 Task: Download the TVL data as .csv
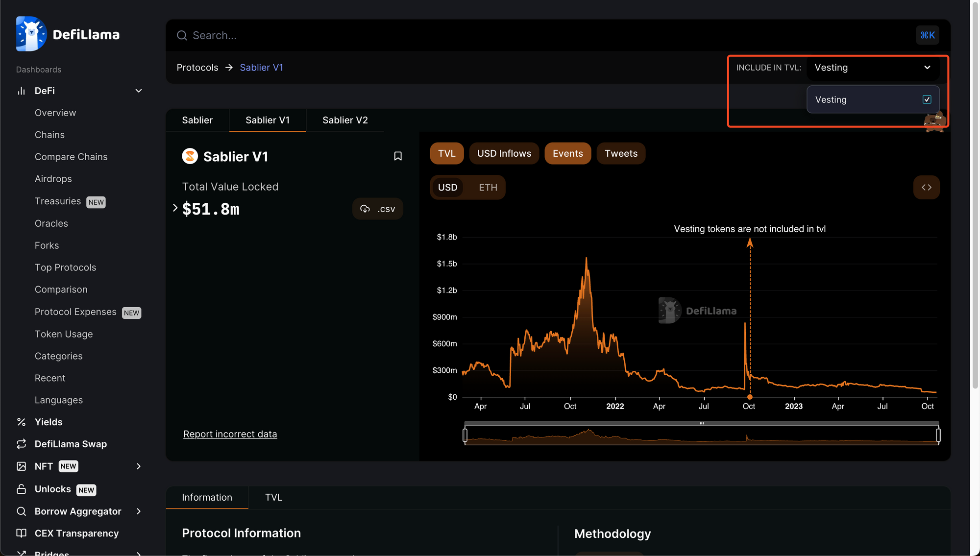coord(377,209)
